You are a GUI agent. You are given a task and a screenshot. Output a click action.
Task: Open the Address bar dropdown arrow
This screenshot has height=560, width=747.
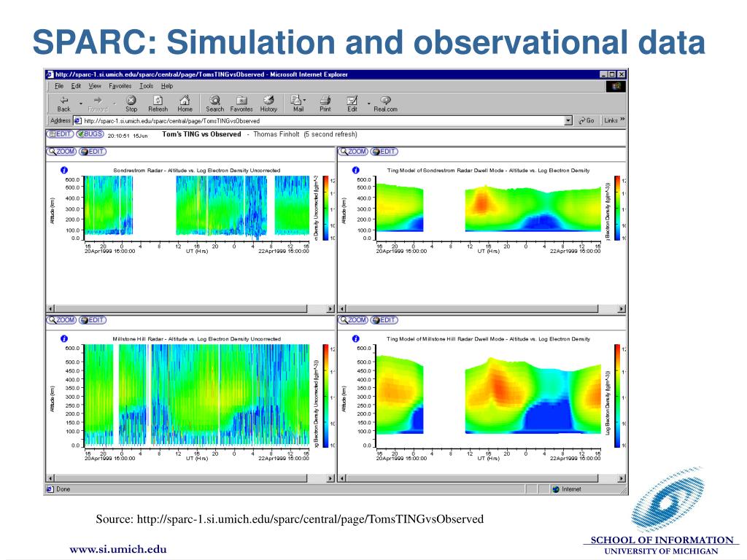(x=568, y=121)
